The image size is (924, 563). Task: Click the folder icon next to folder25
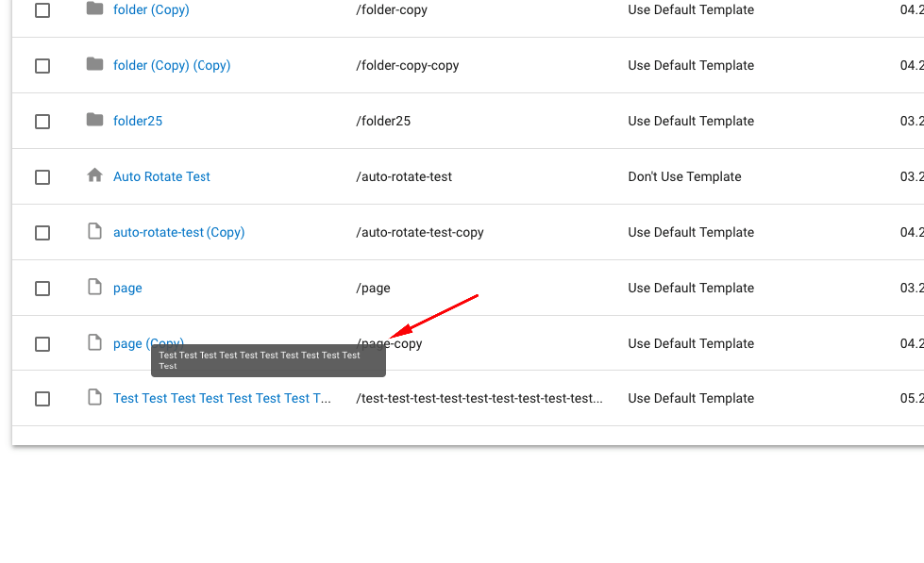pyautogui.click(x=95, y=120)
